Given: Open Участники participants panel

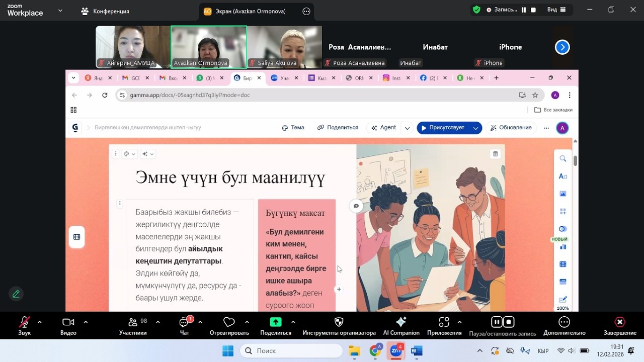Looking at the screenshot, I should tap(133, 326).
